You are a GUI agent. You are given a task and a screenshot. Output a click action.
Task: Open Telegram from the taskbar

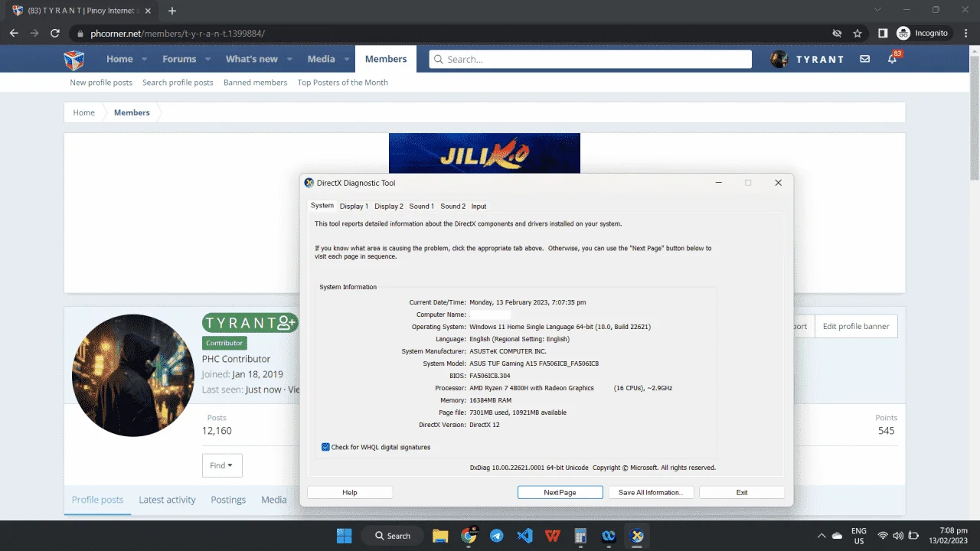pyautogui.click(x=497, y=536)
